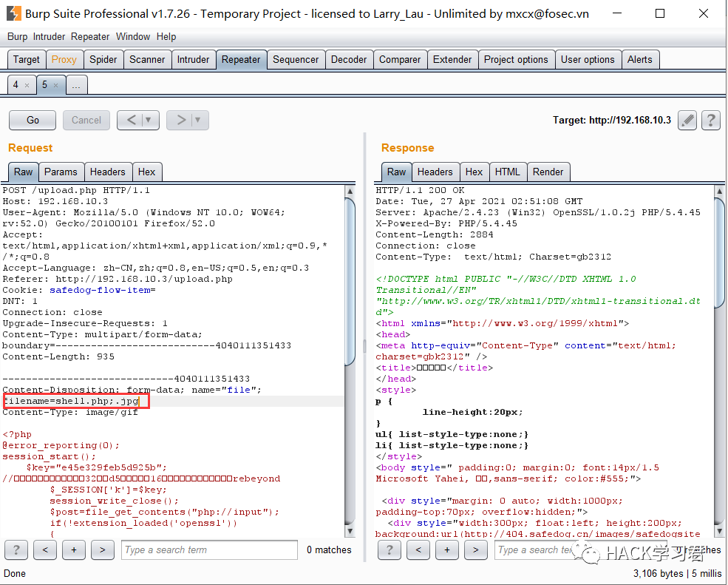
Task: Switch to the Proxy tab
Action: [64, 59]
